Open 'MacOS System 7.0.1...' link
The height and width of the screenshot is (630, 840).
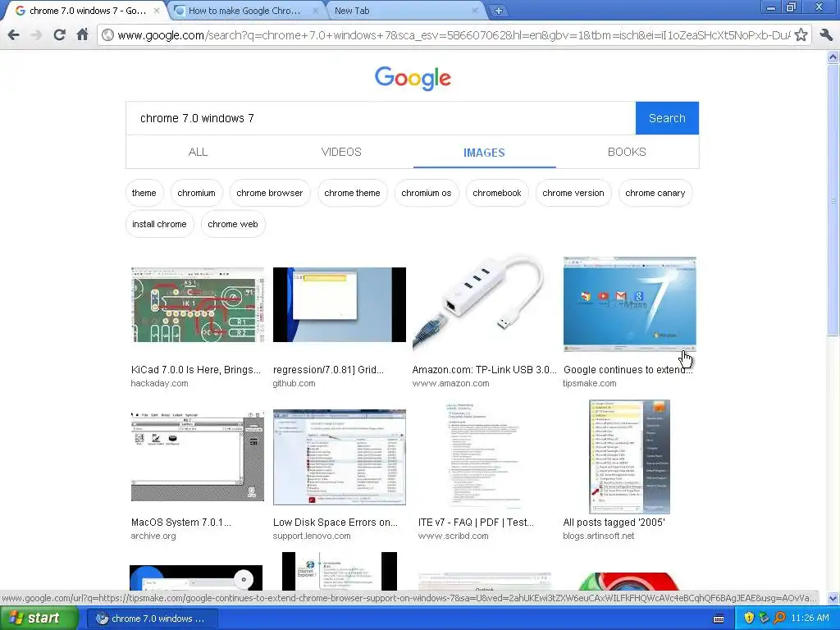coord(181,523)
